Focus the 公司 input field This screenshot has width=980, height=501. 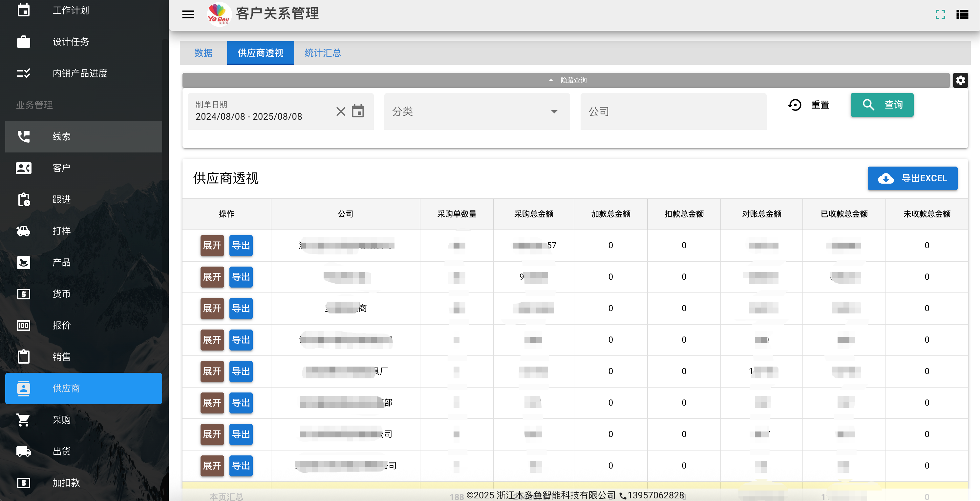(x=673, y=111)
